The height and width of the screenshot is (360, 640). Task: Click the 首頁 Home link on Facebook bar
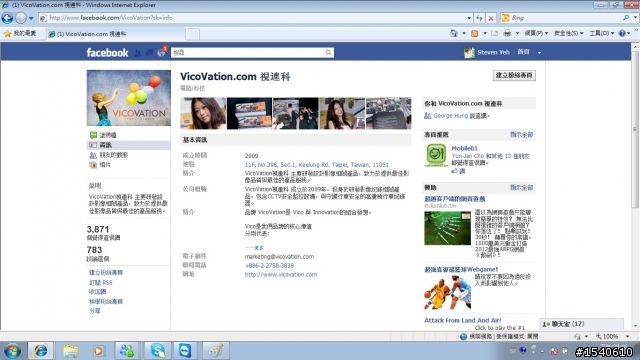coord(524,52)
